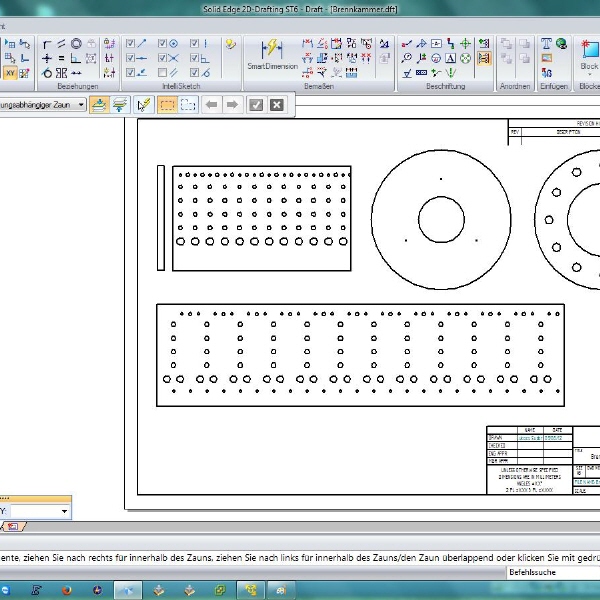Toggle the IntelliSketch perpendicular checkbox

click(194, 58)
